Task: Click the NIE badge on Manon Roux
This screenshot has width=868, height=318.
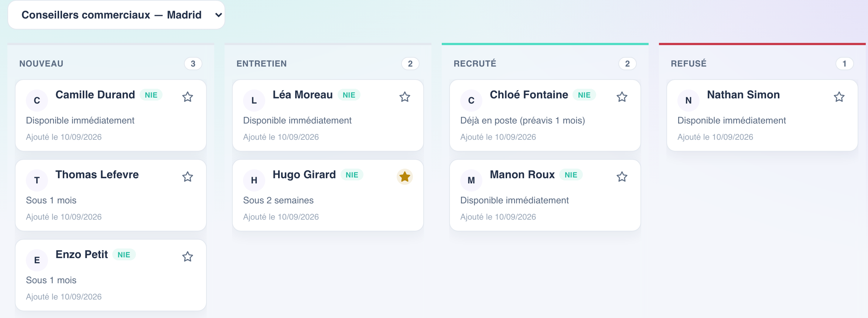Action: 571,175
